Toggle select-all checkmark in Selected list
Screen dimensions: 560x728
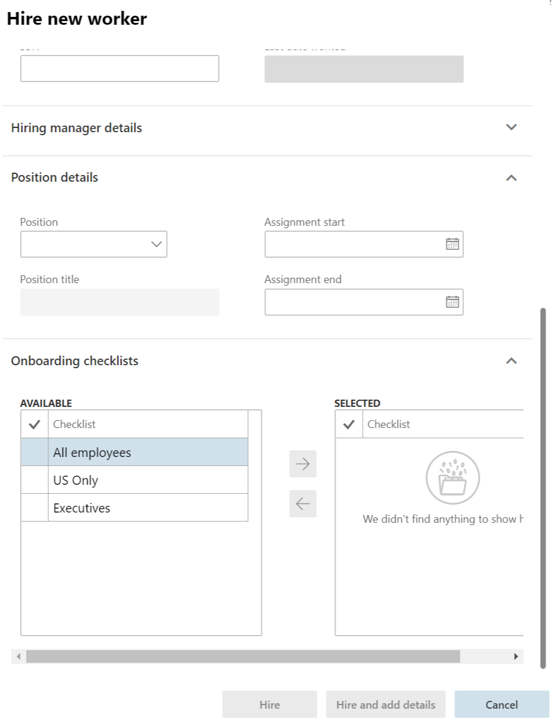349,424
